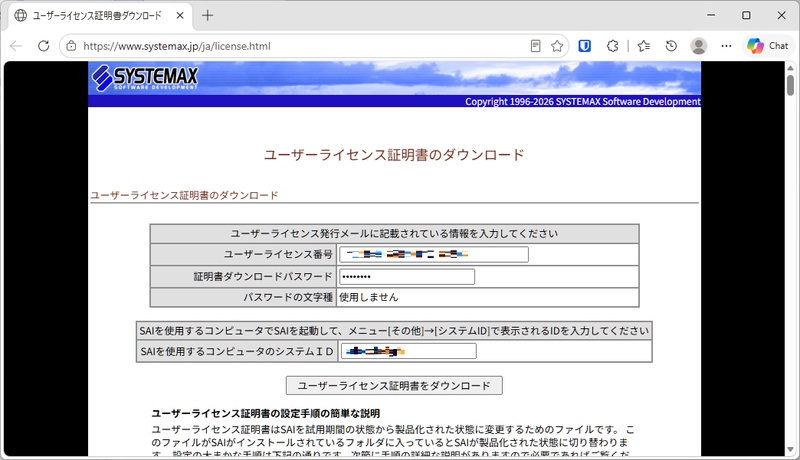Close the ユーザーライセンス証明書ダウンロード tab
Screen dimensions: 800x460
pyautogui.click(x=180, y=15)
